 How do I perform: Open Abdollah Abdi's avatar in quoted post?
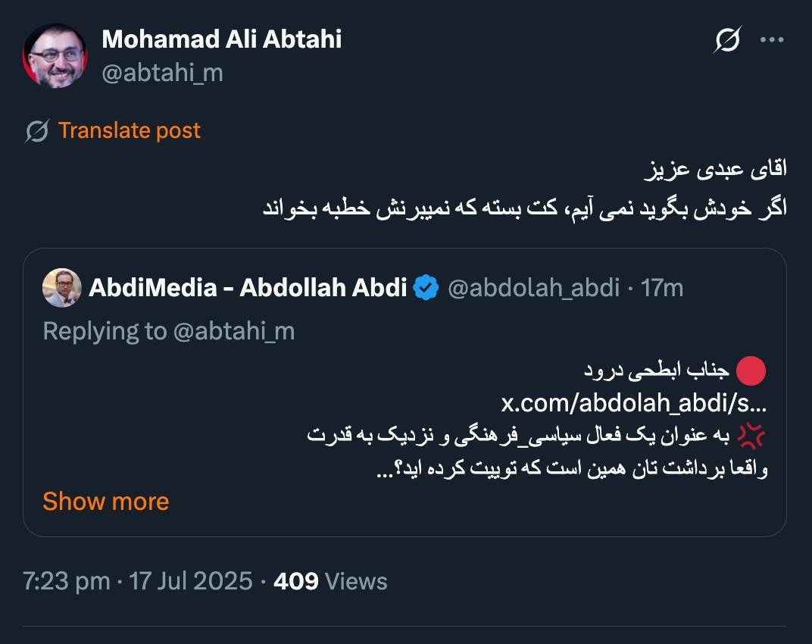tap(62, 288)
